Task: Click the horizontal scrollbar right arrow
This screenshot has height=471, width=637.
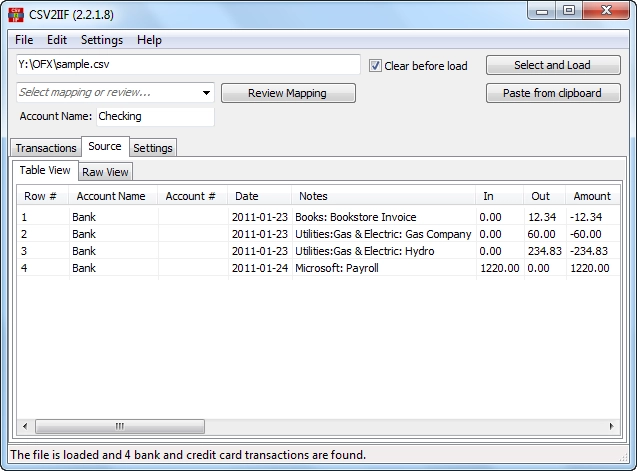Action: pos(611,426)
